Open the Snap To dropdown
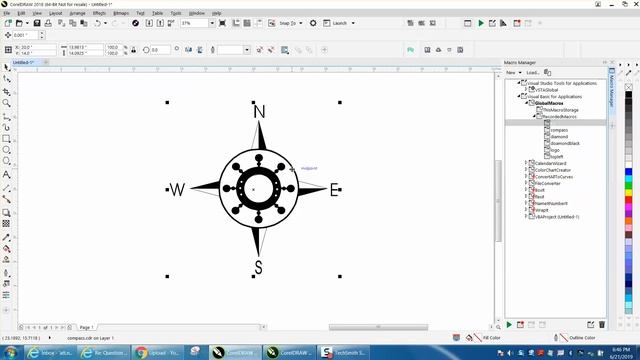640x360 pixels. coord(301,23)
